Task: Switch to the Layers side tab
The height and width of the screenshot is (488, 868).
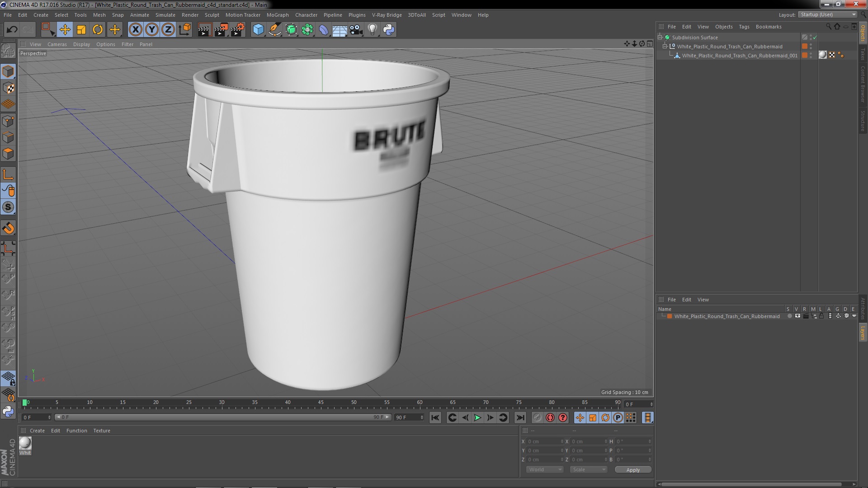Action: click(863, 333)
